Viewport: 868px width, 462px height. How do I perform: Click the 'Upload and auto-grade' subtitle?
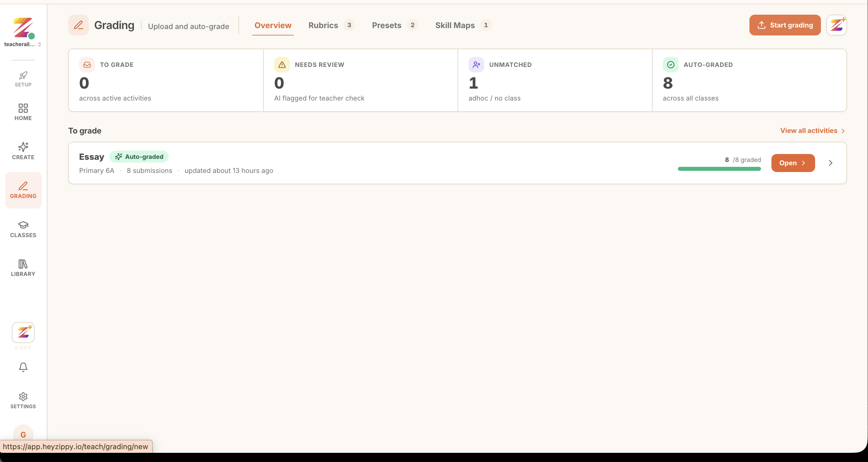pyautogui.click(x=188, y=26)
